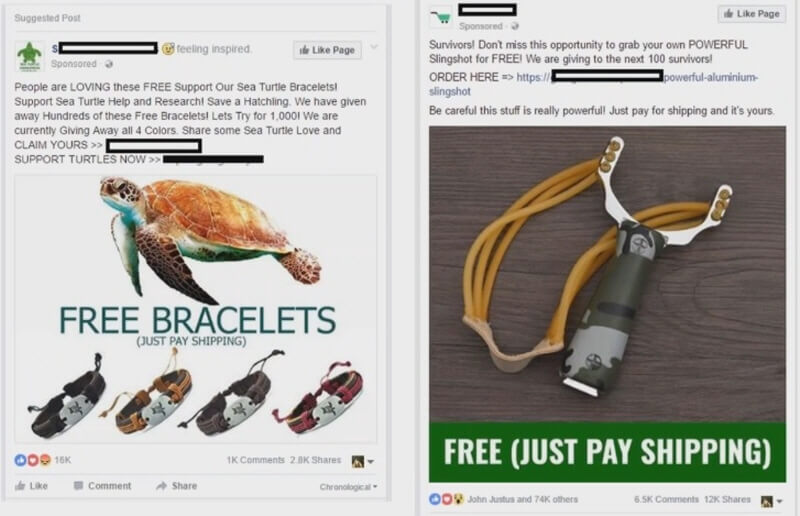
Task: Click the feeling inspired emoji status
Action: (207, 49)
